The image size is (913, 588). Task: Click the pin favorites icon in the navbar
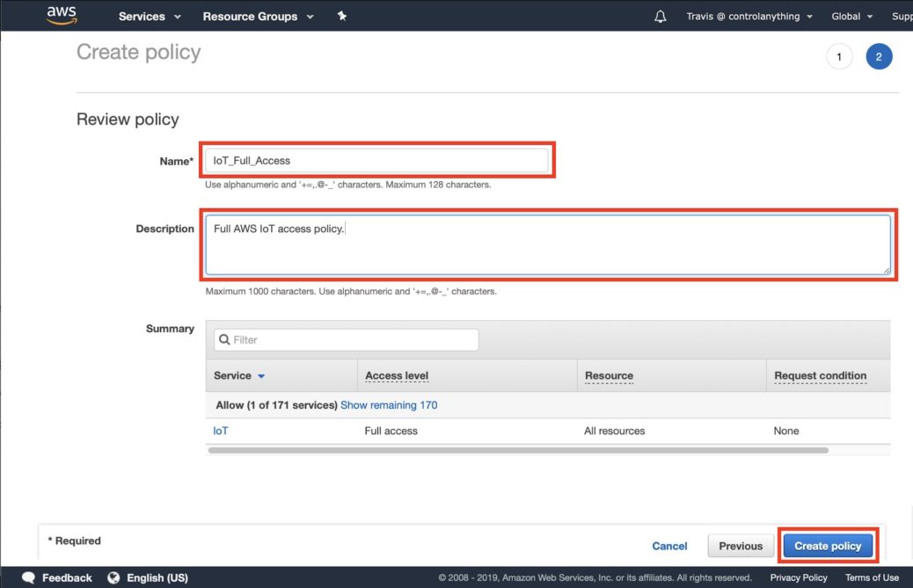pyautogui.click(x=343, y=15)
